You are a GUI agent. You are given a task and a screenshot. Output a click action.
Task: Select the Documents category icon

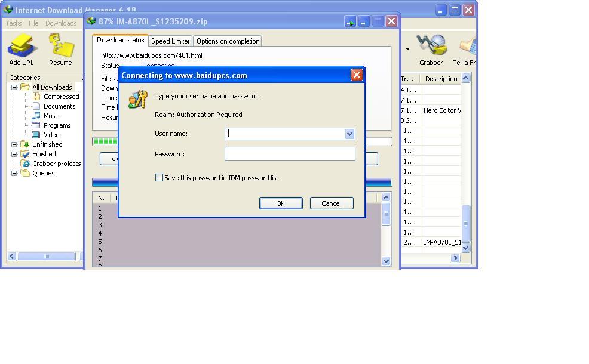pyautogui.click(x=36, y=106)
